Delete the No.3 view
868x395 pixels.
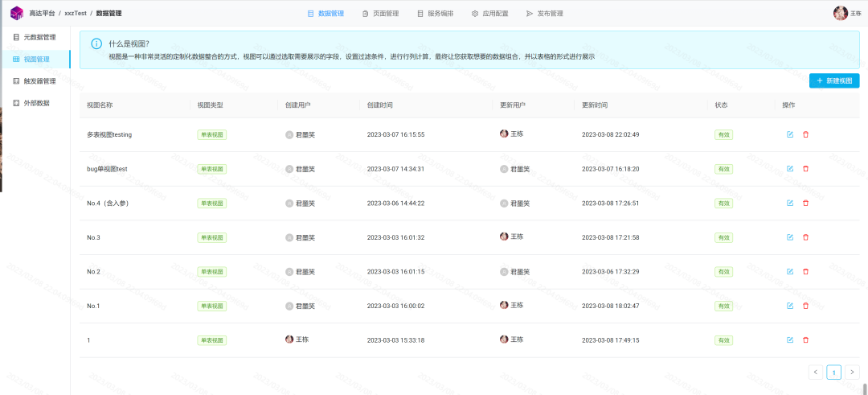click(805, 237)
